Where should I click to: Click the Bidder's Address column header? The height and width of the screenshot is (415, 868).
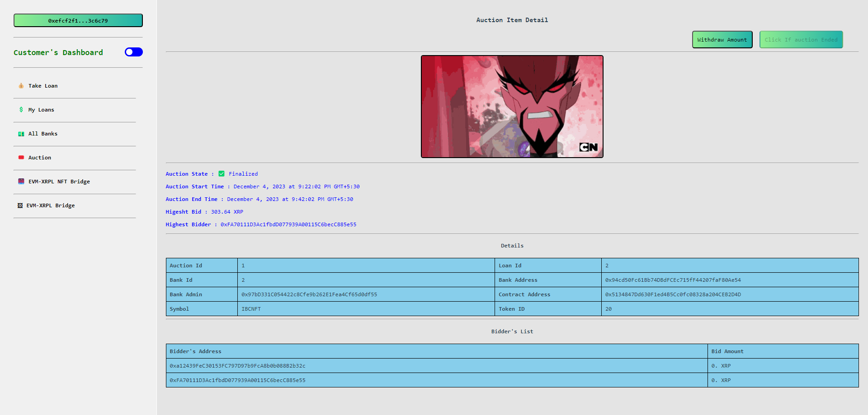(437, 351)
